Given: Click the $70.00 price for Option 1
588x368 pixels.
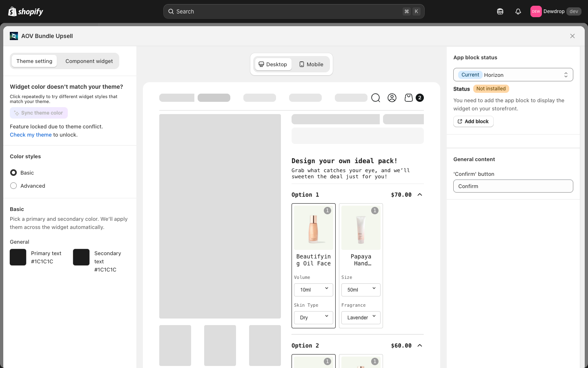Looking at the screenshot, I should 401,195.
